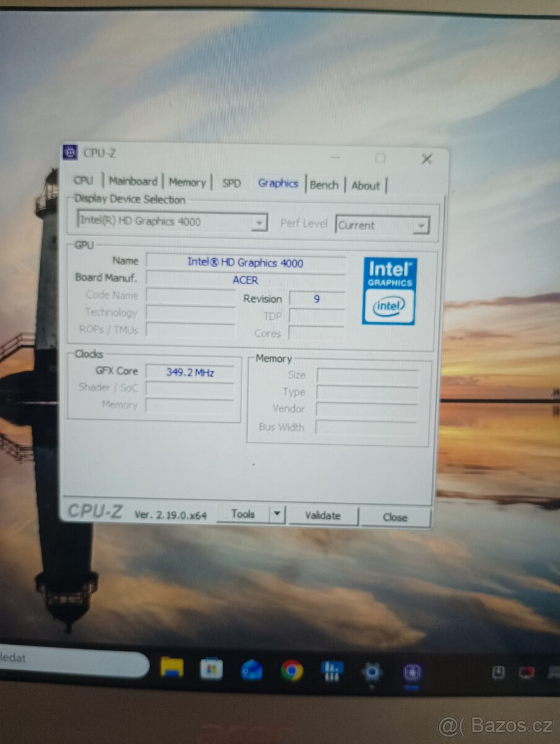Viewport: 560px width, 744px height.
Task: Click the CPU-Z title bar icon
Action: coord(71,153)
